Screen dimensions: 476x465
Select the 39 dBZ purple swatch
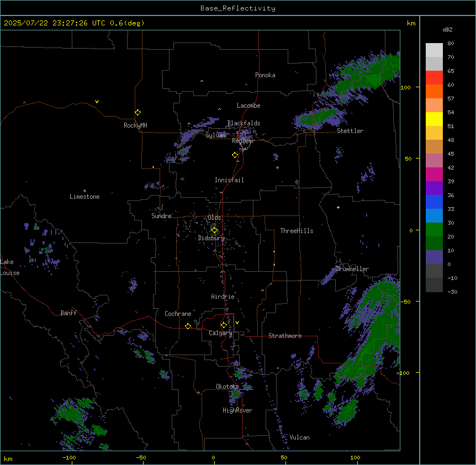pyautogui.click(x=434, y=188)
